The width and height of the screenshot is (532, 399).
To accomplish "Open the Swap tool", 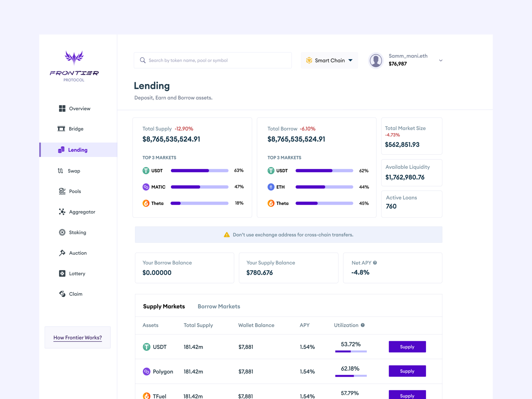I will (x=62, y=171).
